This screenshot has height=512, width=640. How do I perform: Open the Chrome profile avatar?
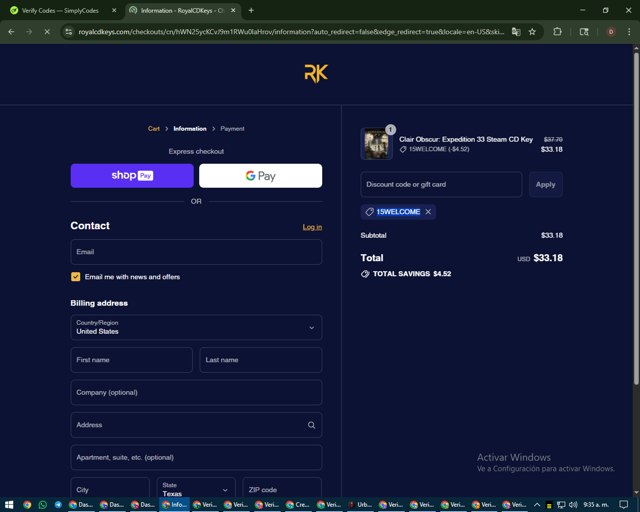point(611,31)
